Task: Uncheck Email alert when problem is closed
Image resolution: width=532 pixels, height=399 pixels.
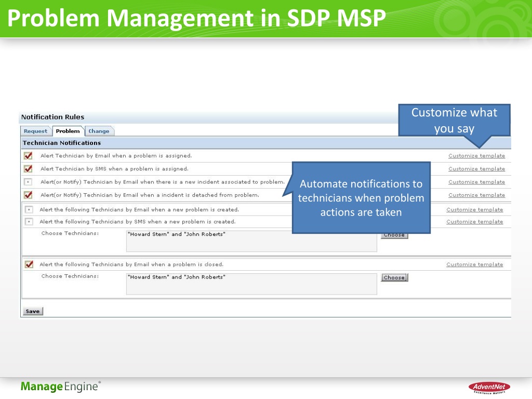Action: [x=29, y=264]
